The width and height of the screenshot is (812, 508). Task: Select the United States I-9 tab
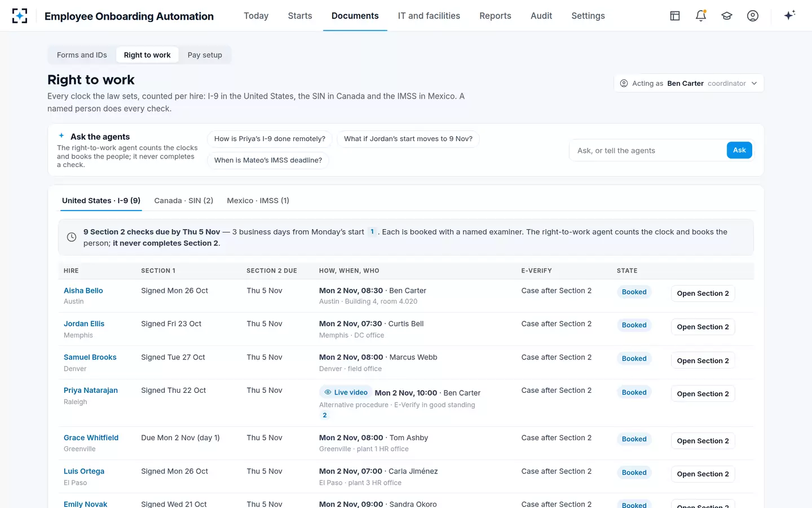(101, 200)
